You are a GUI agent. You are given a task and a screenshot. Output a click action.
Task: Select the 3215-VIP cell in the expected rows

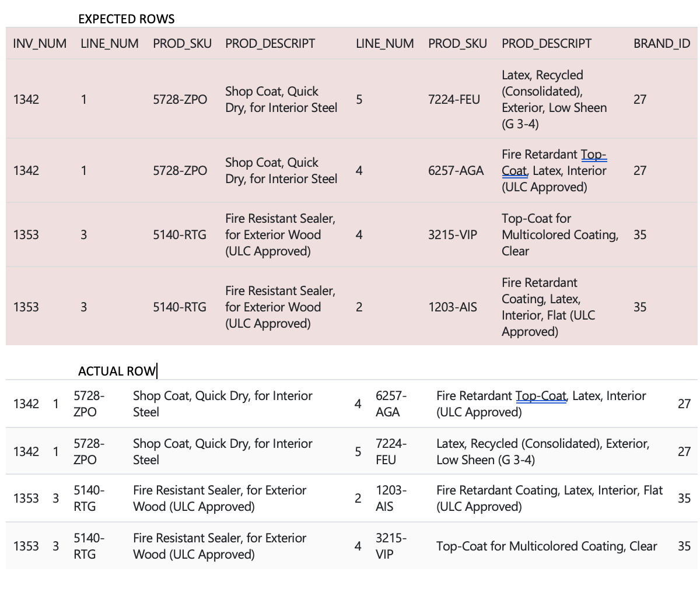tap(452, 235)
